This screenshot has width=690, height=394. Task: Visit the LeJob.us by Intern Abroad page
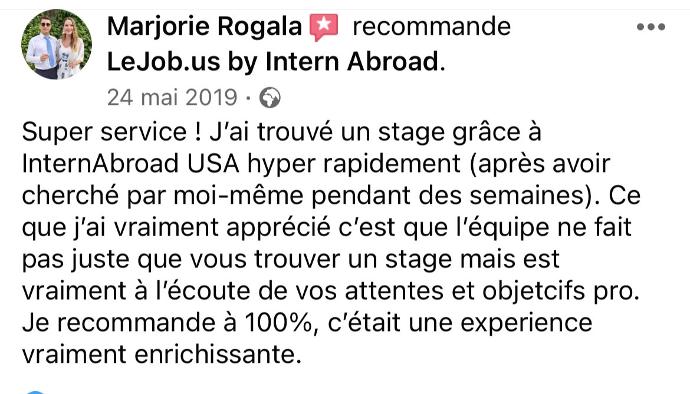pyautogui.click(x=273, y=61)
